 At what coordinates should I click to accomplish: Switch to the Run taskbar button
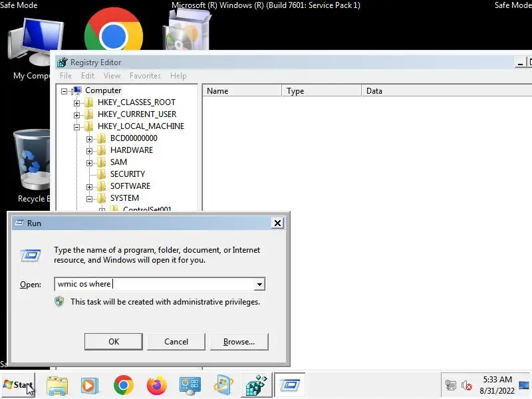[x=289, y=385]
